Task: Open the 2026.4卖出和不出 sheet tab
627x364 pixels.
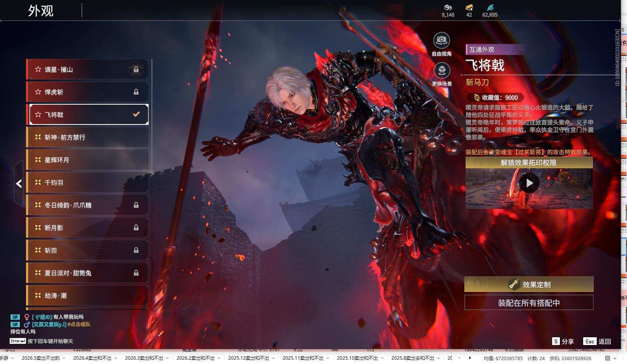Action: click(92, 358)
